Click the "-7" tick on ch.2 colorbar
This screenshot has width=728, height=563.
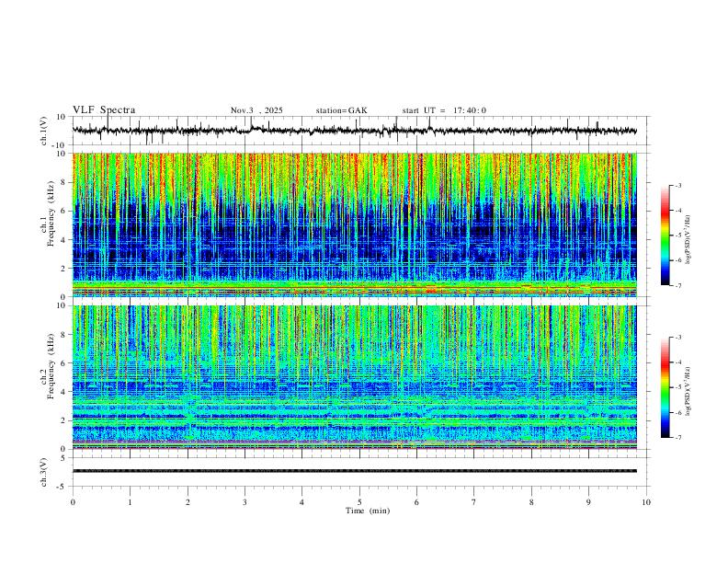(678, 438)
